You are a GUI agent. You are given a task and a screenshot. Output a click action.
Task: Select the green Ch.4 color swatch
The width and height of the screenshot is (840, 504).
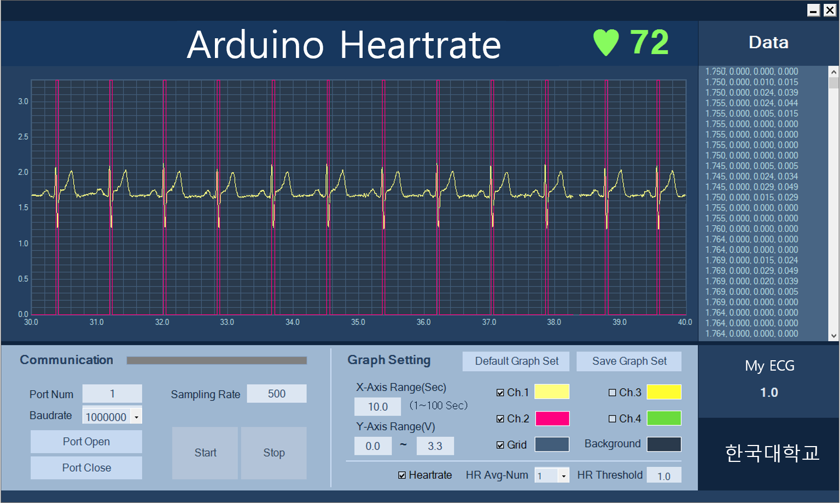click(663, 418)
